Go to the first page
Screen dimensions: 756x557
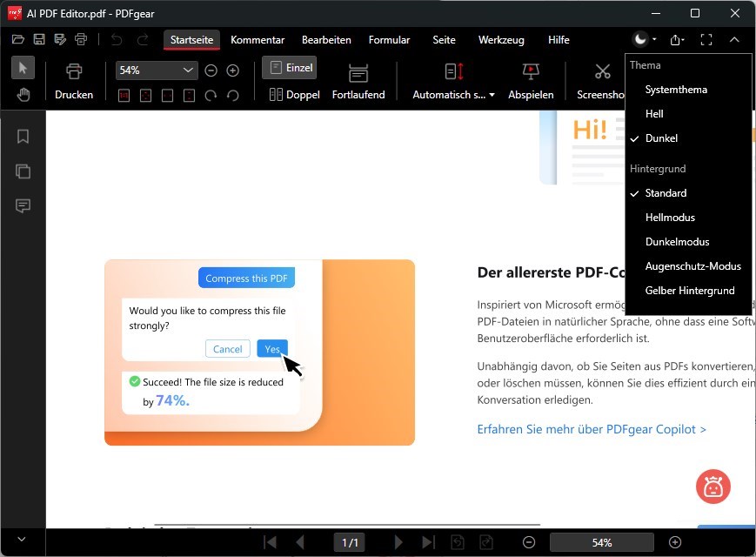click(x=270, y=542)
